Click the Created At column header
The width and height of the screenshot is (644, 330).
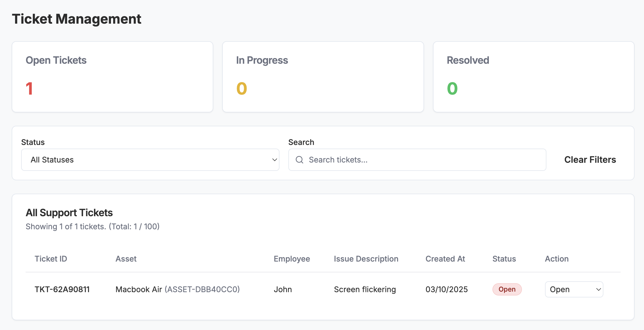point(445,259)
